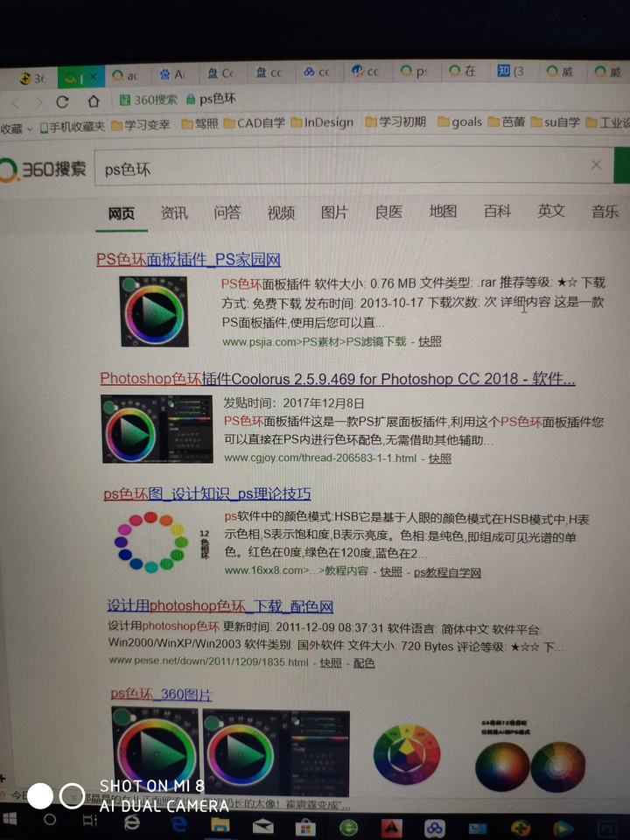630x840 pixels.
Task: Open the 快照 link of the cgjoy.com result
Action: pyautogui.click(x=440, y=458)
